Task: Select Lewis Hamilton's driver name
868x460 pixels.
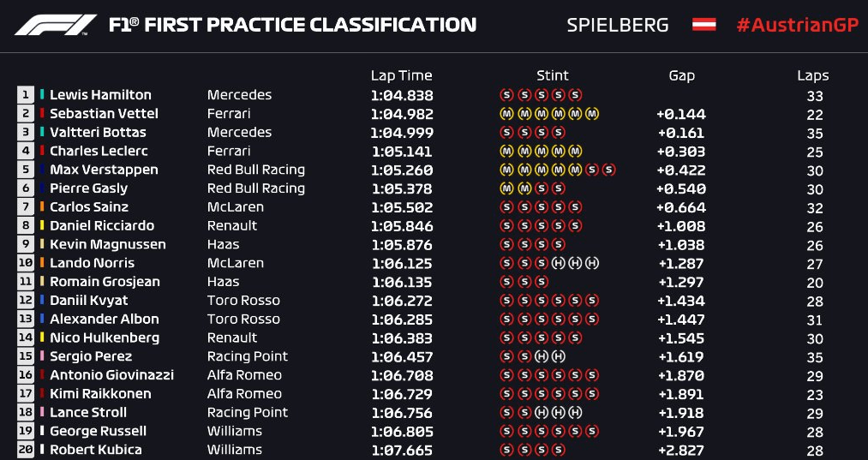Action: tap(100, 95)
